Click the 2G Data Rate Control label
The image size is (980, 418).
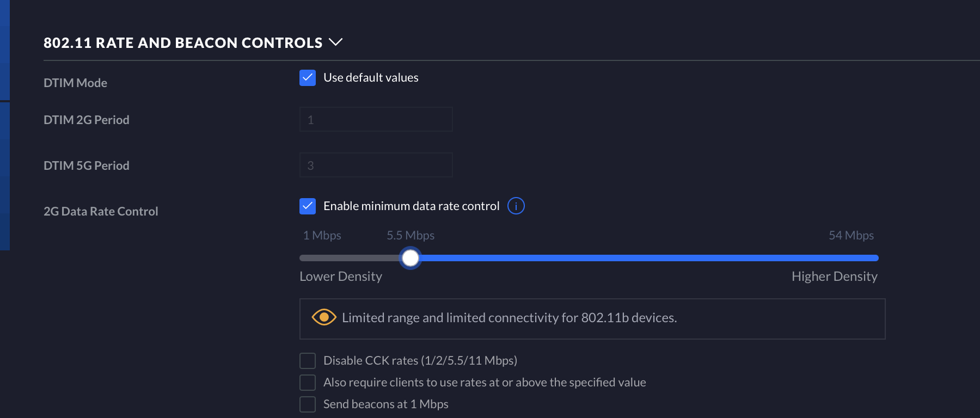coord(101,211)
